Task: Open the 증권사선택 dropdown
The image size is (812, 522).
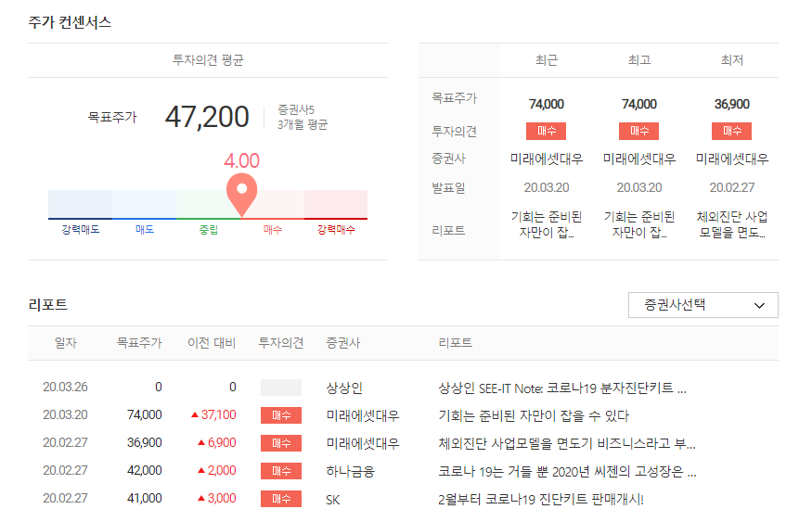Action: (702, 305)
